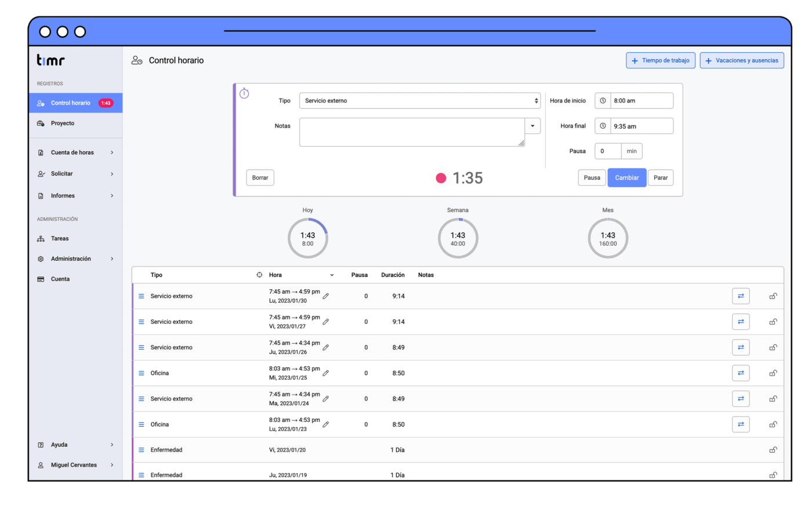Click Borrar button
The width and height of the screenshot is (812, 528).
click(260, 178)
